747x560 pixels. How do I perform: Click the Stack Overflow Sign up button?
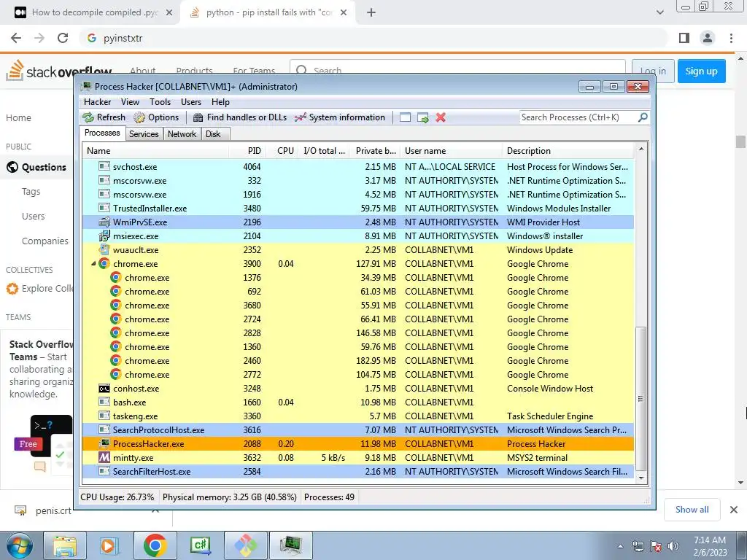coord(701,71)
